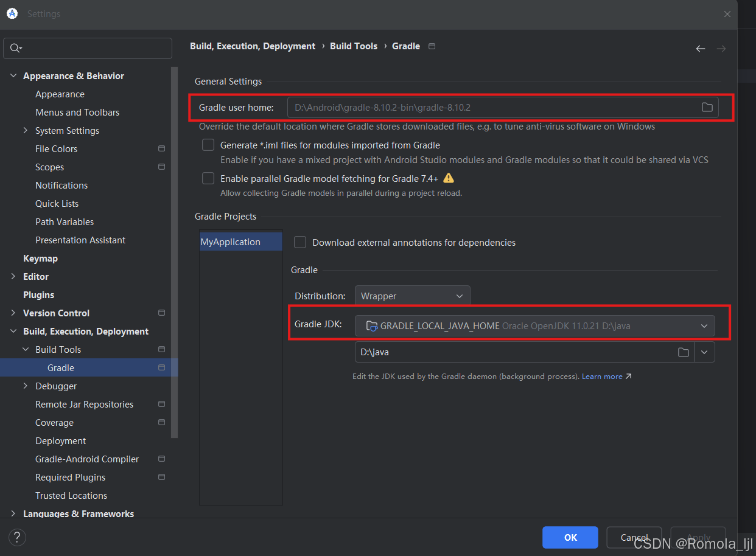Image resolution: width=756 pixels, height=556 pixels.
Task: Open the Gradle JDK dropdown
Action: pyautogui.click(x=534, y=326)
